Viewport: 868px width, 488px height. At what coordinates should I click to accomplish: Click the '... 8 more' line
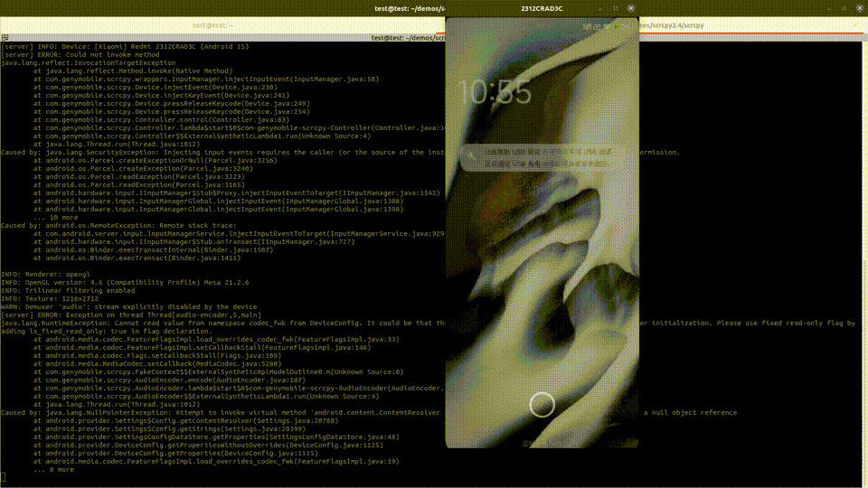coord(53,470)
